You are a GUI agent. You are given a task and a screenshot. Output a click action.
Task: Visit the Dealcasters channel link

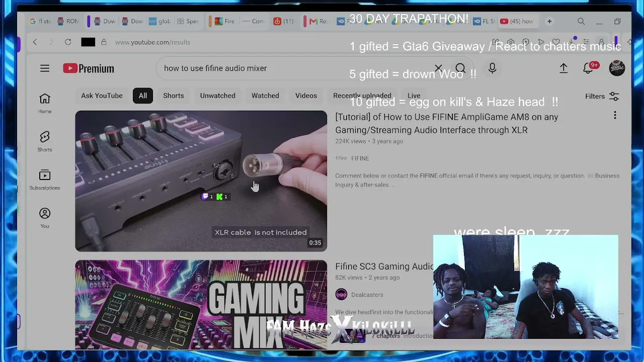367,295
